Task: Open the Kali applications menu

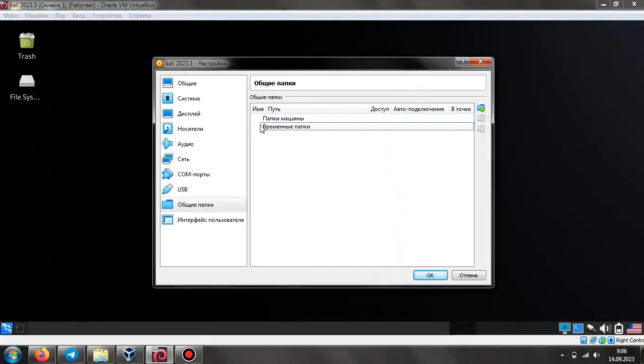Action: point(7,328)
